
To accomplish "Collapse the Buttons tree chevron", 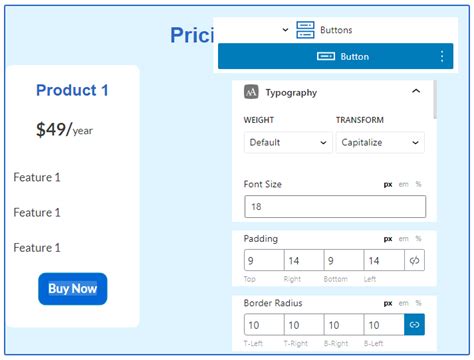I will [285, 30].
